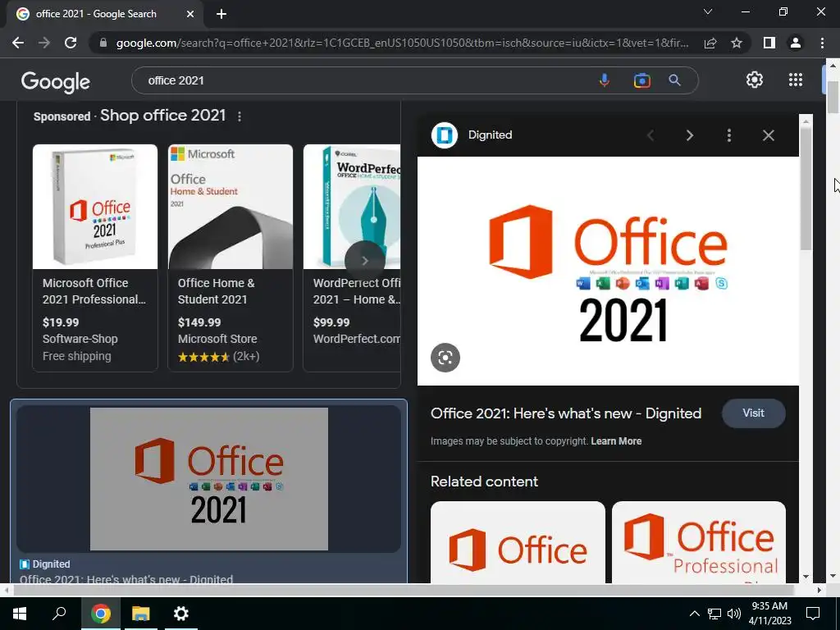Show next image in preview panel

click(690, 135)
